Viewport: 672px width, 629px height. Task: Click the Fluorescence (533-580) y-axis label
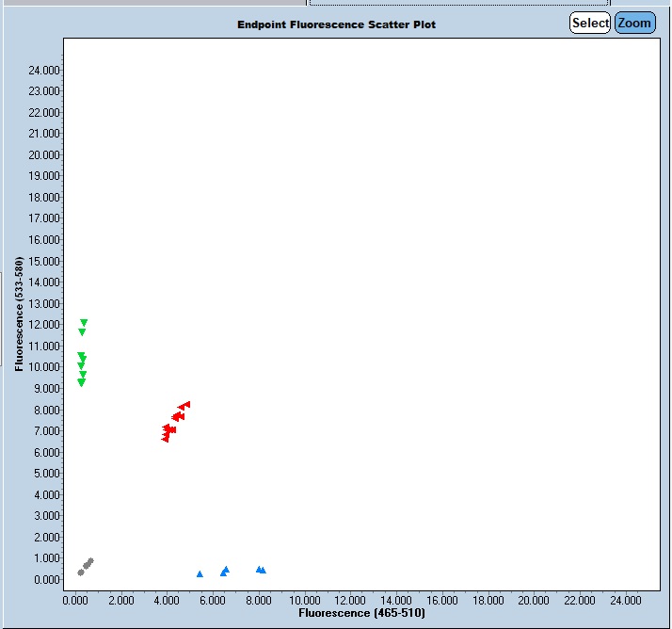pos(19,314)
